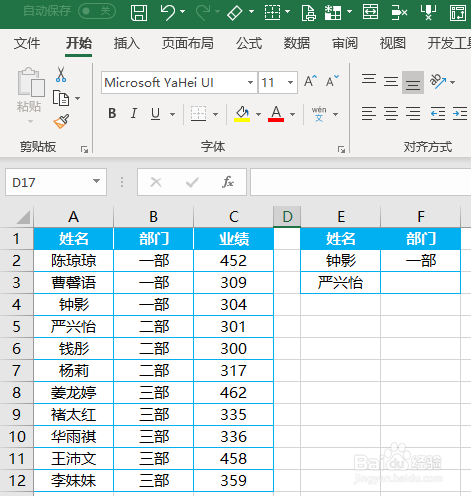Select row 7 header
Image resolution: width=471 pixels, height=496 pixels.
[17, 371]
